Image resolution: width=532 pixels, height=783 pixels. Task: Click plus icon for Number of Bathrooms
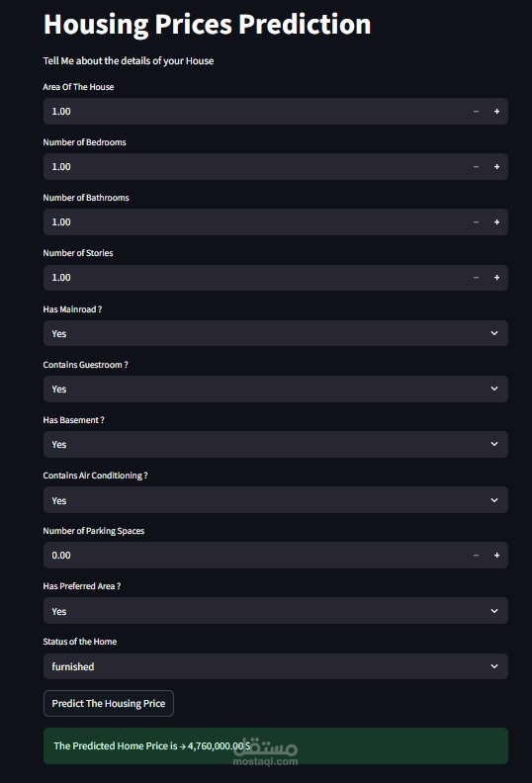[496, 222]
